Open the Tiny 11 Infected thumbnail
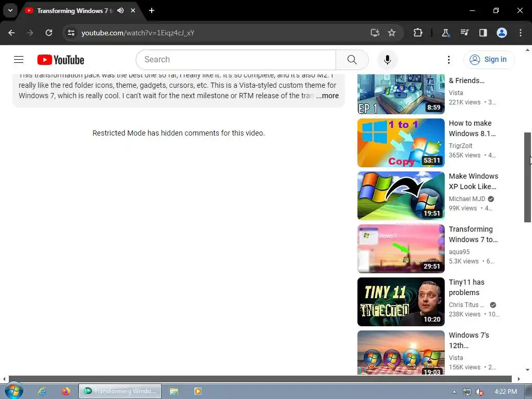The width and height of the screenshot is (532, 399). pos(401,302)
